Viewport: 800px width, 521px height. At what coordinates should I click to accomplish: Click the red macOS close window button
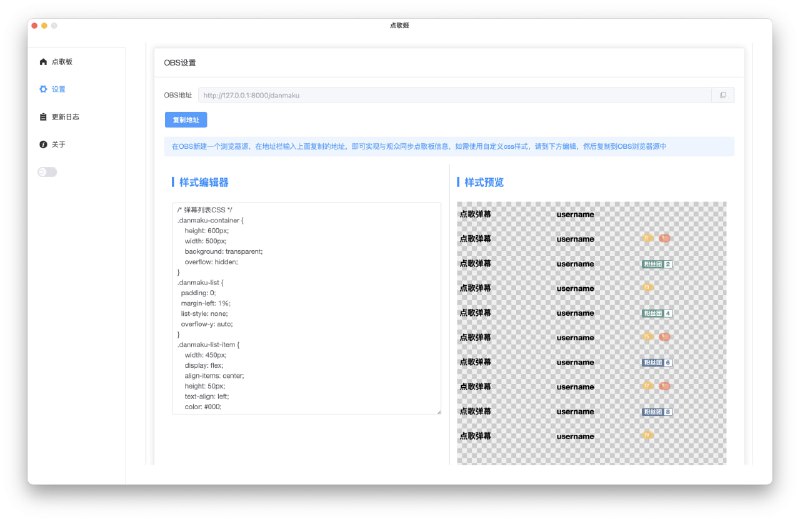click(x=35, y=25)
